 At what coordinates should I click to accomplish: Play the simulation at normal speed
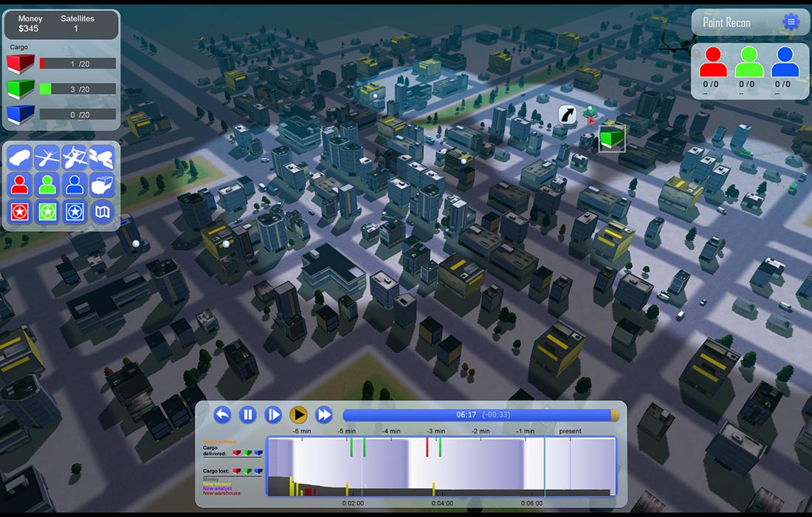298,414
